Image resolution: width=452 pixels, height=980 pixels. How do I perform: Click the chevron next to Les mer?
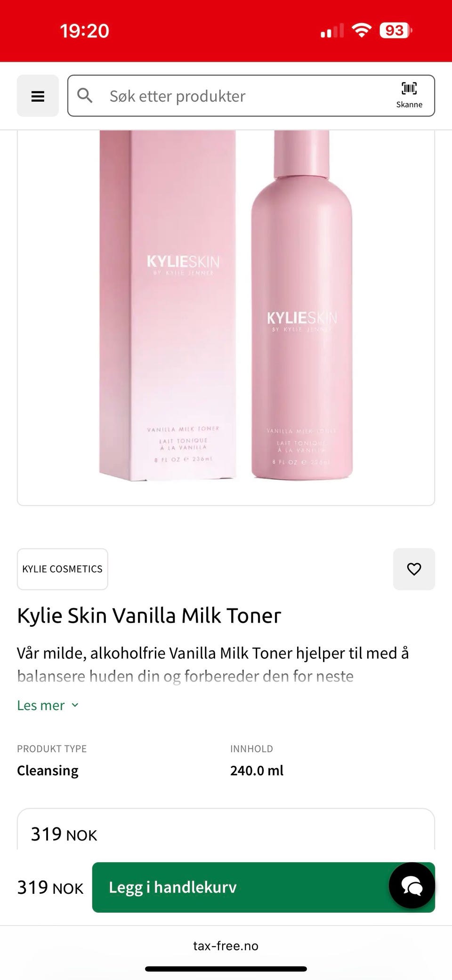click(x=75, y=705)
